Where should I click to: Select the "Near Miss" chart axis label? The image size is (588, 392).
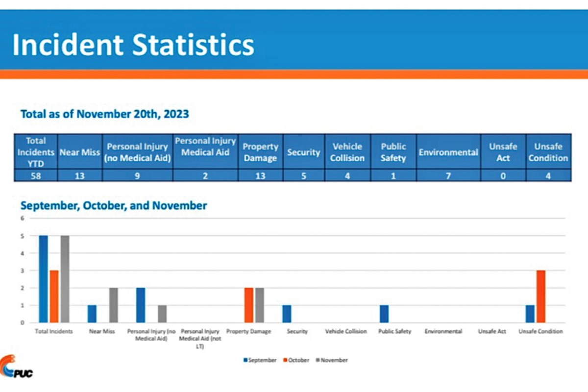tap(102, 332)
